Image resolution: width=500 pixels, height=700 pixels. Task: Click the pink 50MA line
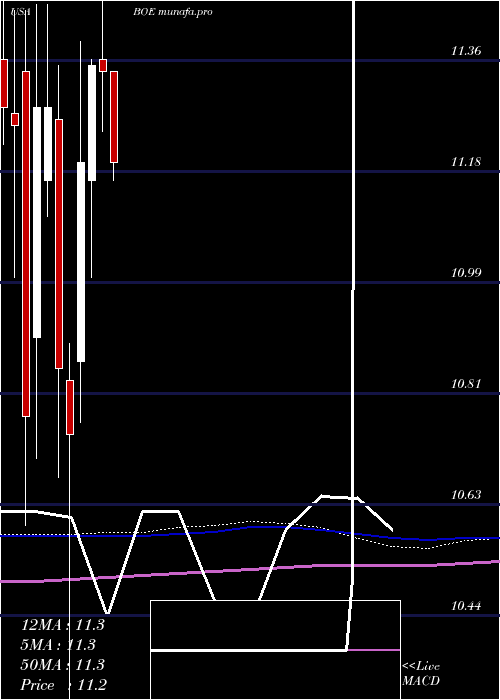pyautogui.click(x=250, y=570)
